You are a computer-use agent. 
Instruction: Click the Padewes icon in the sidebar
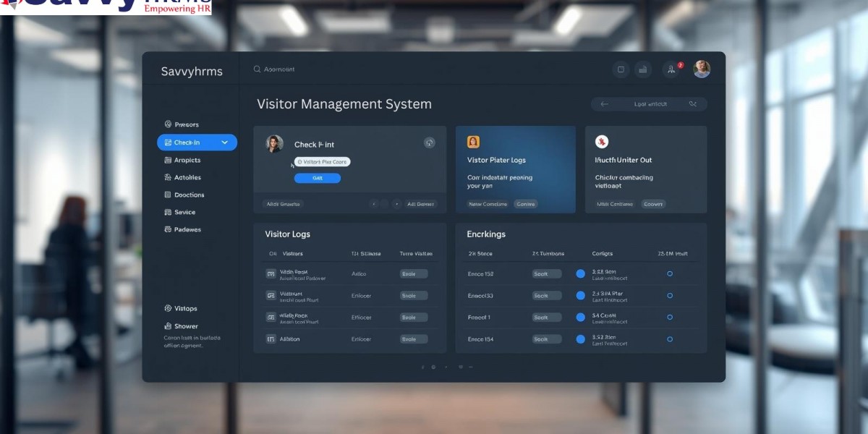pos(167,229)
